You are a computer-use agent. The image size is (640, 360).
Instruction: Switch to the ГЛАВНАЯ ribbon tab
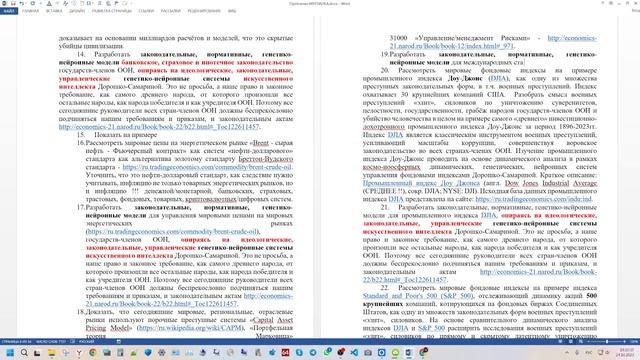click(31, 11)
